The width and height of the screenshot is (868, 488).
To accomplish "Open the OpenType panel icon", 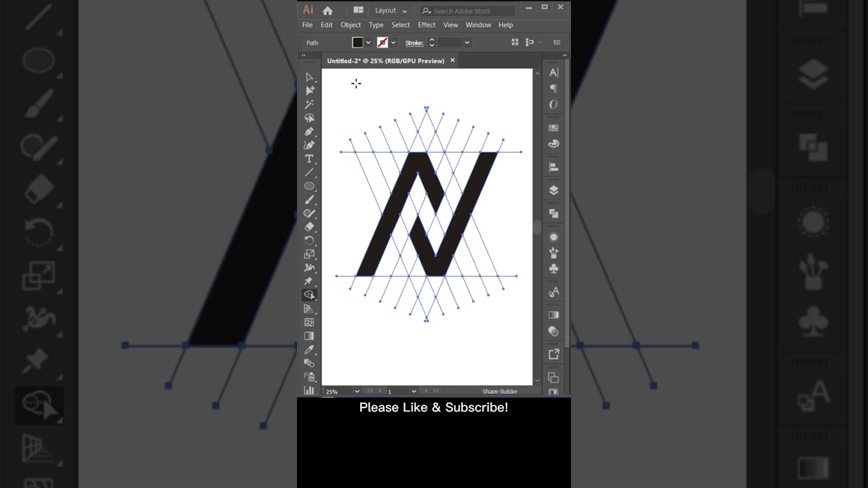I will (x=553, y=104).
